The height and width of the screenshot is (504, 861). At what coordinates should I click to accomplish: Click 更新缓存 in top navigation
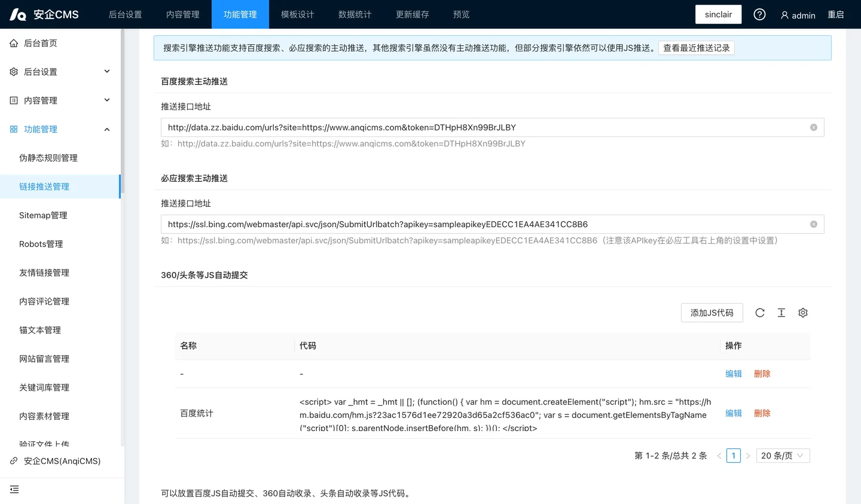click(413, 14)
